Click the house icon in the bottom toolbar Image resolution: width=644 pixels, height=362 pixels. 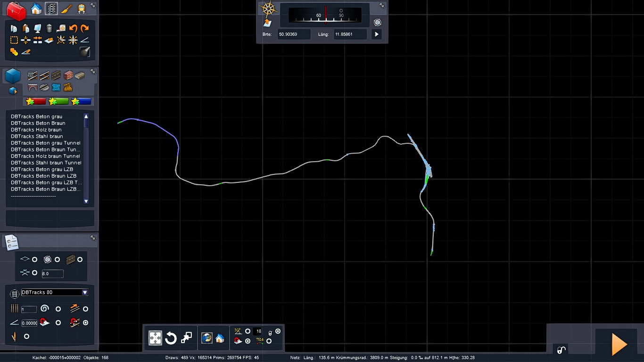[220, 338]
